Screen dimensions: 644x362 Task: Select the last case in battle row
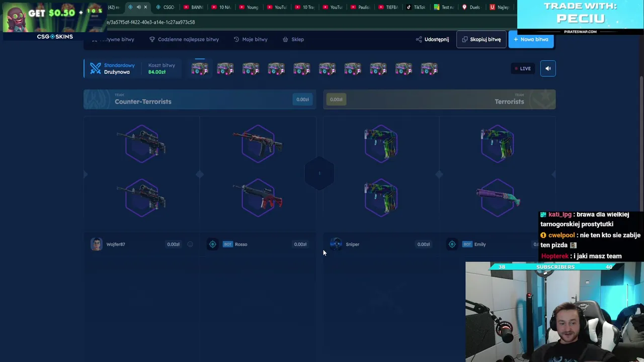pyautogui.click(x=429, y=69)
